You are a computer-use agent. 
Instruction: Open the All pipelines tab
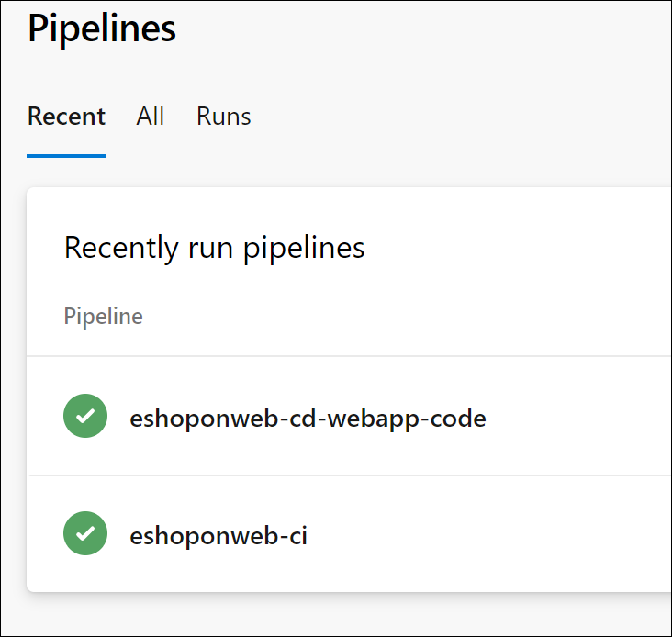pyautogui.click(x=151, y=117)
